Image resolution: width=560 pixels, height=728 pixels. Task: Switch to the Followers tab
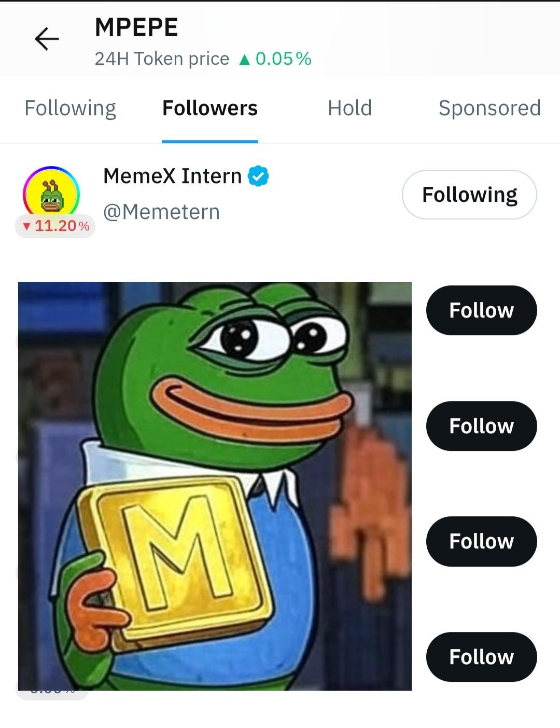click(210, 108)
